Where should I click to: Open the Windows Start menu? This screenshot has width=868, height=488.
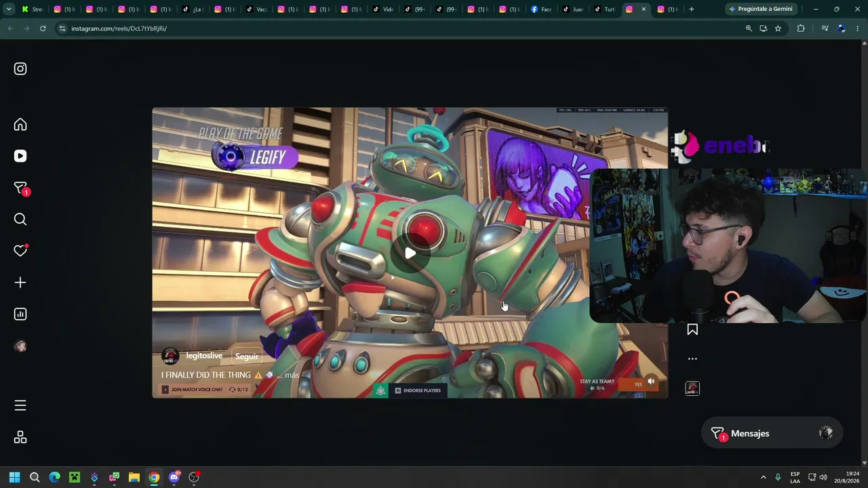click(15, 477)
